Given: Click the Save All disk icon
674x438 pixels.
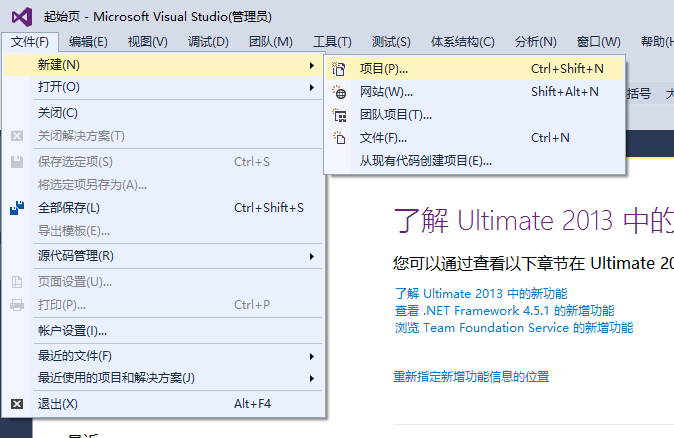Looking at the screenshot, I should pyautogui.click(x=17, y=208).
